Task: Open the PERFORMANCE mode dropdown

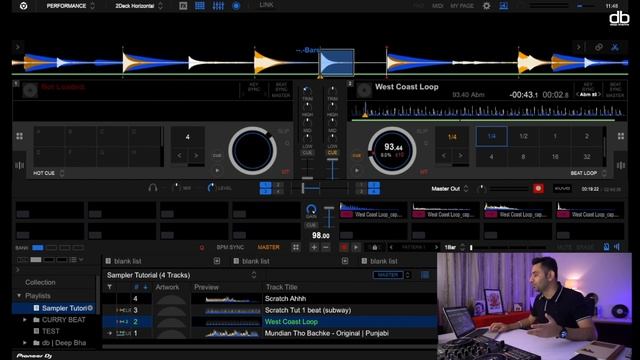Action: 70,6
